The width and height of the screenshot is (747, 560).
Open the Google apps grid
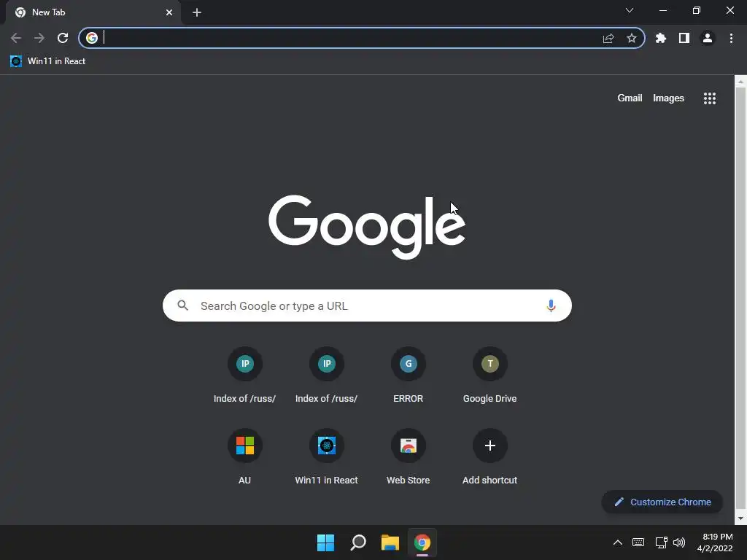coord(709,98)
